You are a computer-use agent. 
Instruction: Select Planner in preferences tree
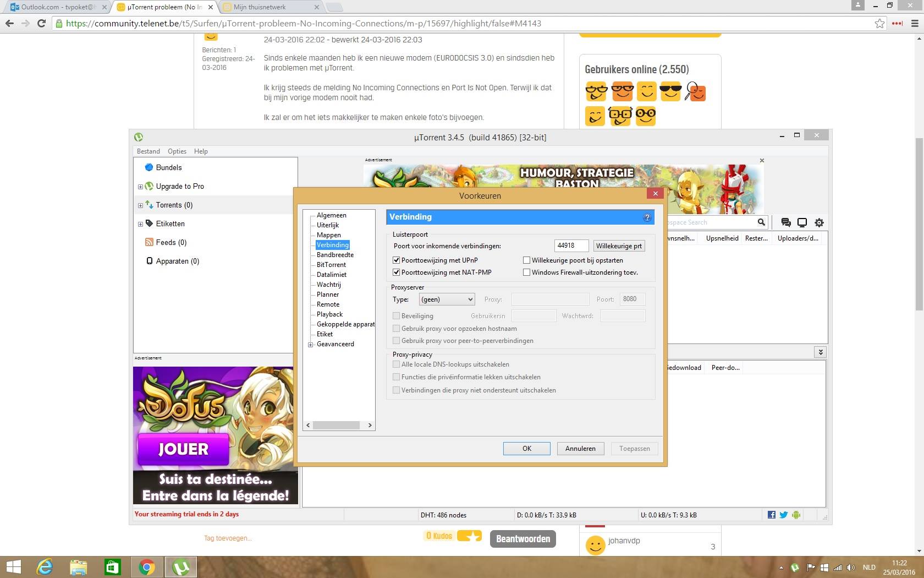point(328,295)
